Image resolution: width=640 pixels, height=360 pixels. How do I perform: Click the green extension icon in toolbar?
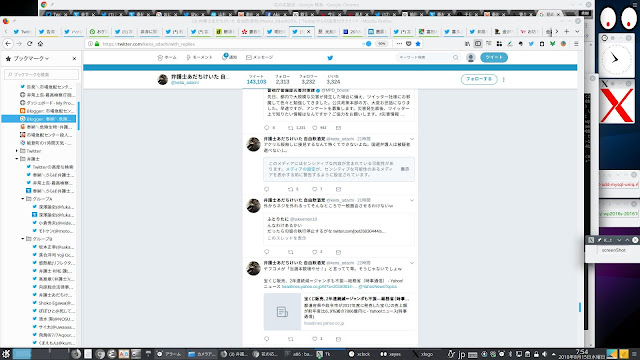pos(552,44)
